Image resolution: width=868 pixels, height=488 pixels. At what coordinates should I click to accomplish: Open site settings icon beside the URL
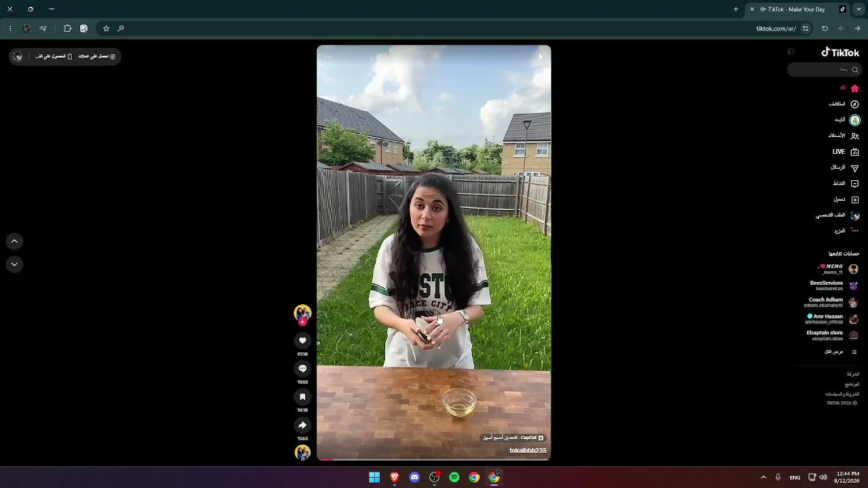(x=806, y=28)
